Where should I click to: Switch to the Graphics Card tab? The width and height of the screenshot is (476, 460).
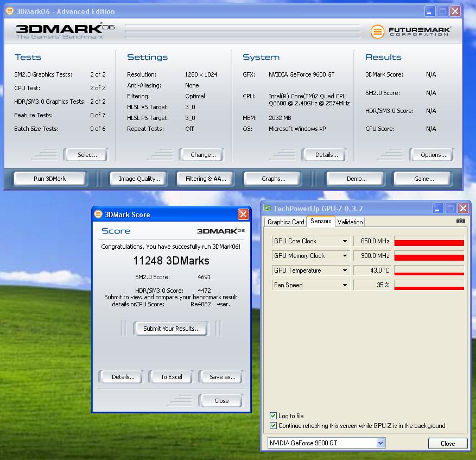click(285, 222)
